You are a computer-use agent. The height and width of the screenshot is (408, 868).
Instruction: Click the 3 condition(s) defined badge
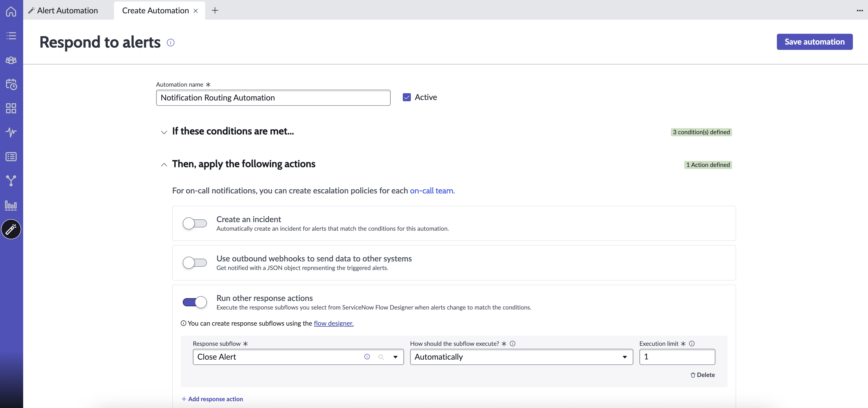701,132
